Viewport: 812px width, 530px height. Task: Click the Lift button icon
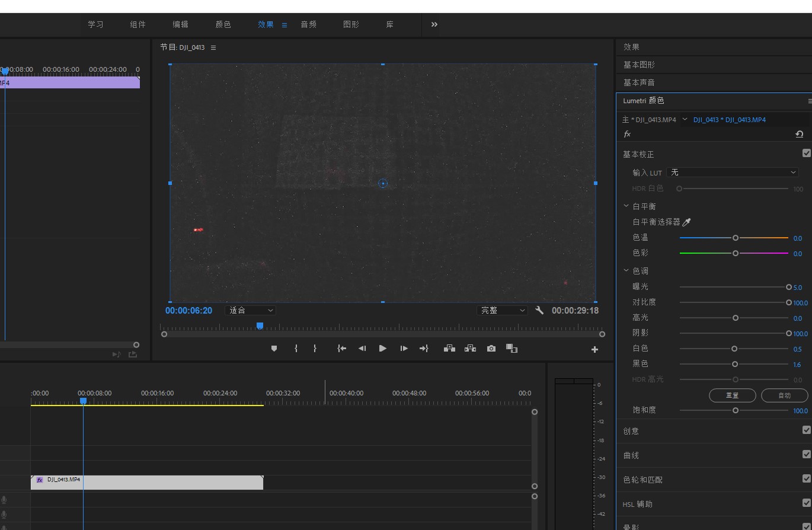tap(449, 349)
